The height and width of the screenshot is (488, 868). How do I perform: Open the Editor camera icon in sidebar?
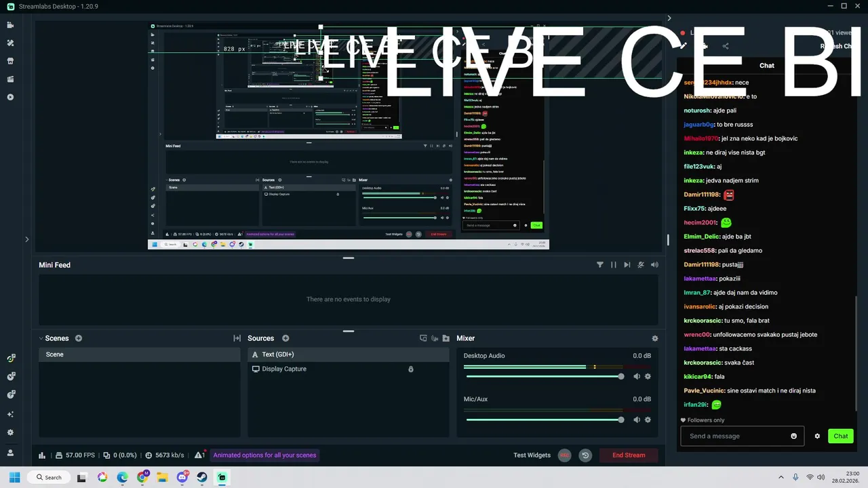click(10, 25)
